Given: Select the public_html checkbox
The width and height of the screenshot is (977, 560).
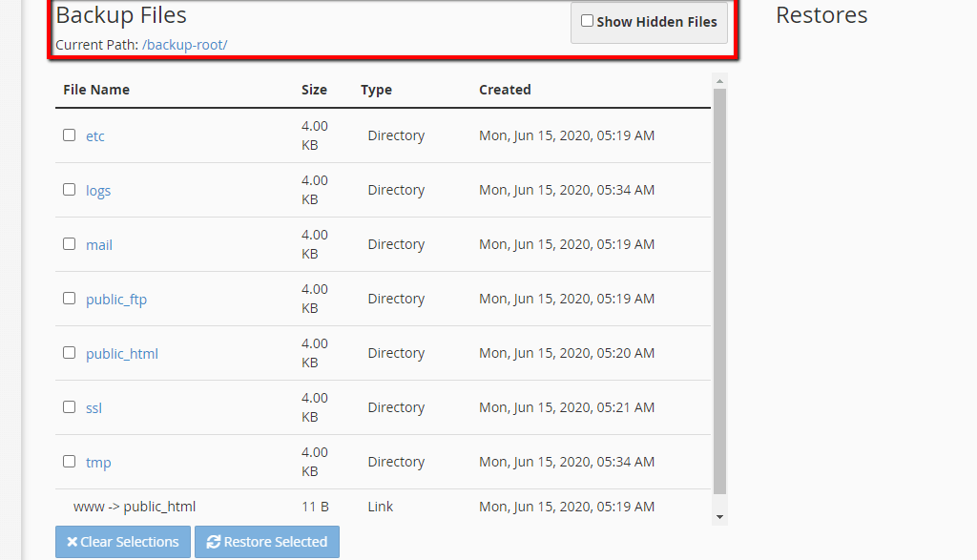Looking at the screenshot, I should 69,353.
